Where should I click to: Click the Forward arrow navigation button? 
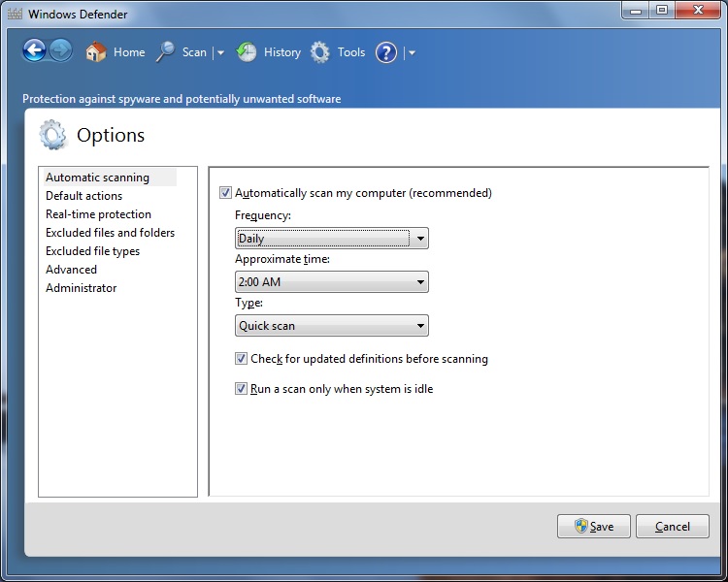[x=60, y=51]
